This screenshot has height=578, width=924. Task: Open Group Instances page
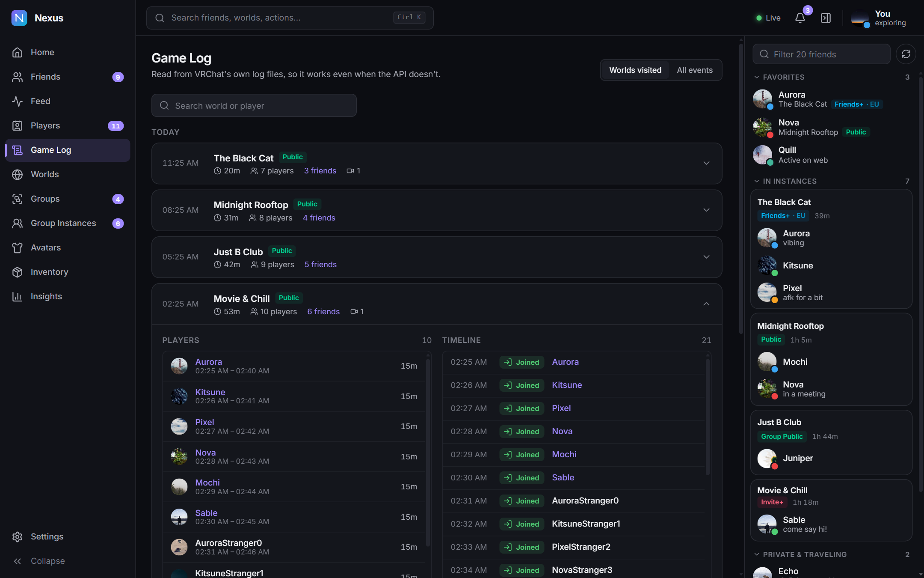pyautogui.click(x=68, y=223)
